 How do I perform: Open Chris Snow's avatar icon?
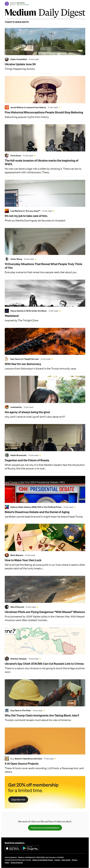click(7, 156)
